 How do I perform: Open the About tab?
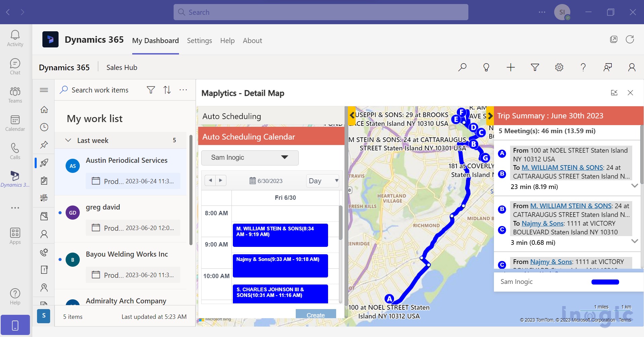tap(252, 41)
